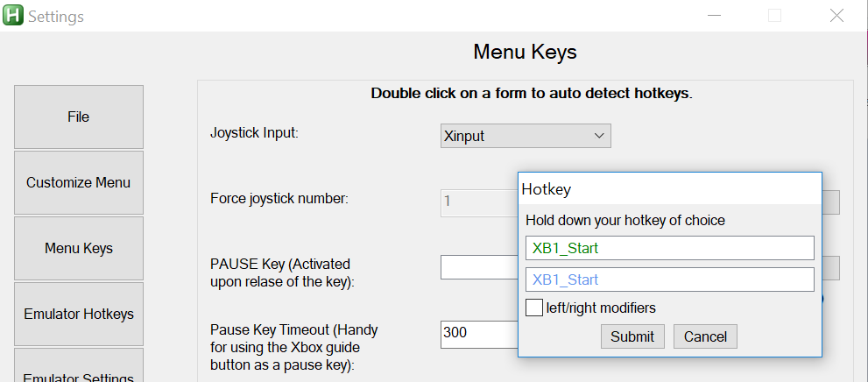The height and width of the screenshot is (382, 868).
Task: Click the green XB1_Start hotkey field
Action: click(x=670, y=248)
